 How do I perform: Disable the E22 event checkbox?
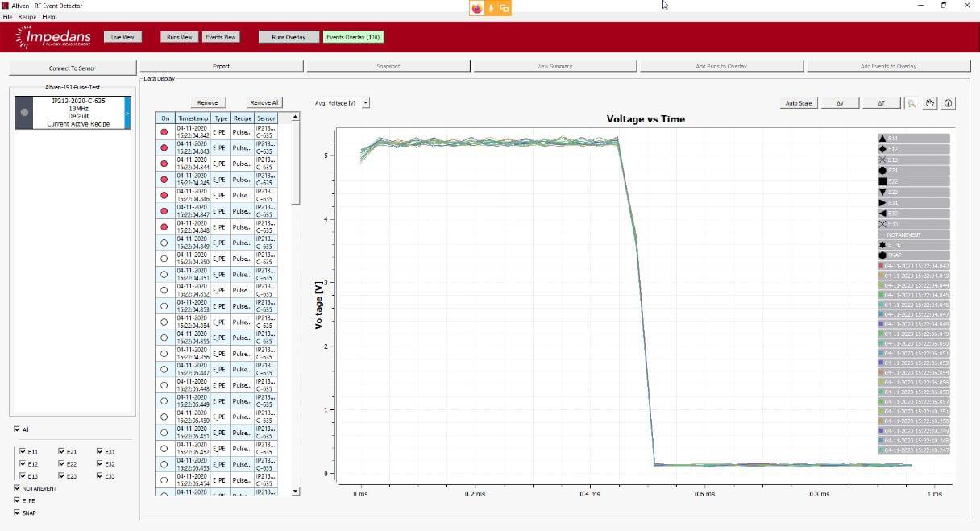pyautogui.click(x=61, y=464)
